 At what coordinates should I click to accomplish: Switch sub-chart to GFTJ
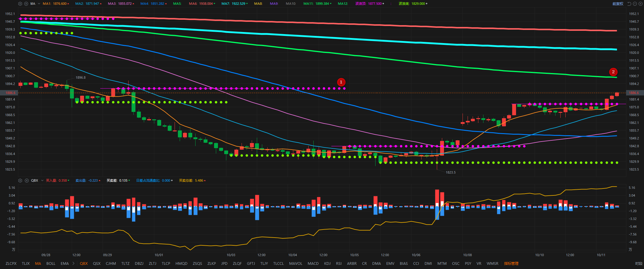(251, 263)
